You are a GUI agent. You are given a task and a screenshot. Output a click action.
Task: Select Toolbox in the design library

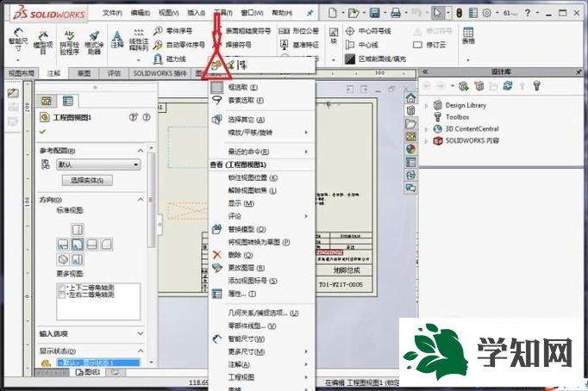(x=458, y=117)
